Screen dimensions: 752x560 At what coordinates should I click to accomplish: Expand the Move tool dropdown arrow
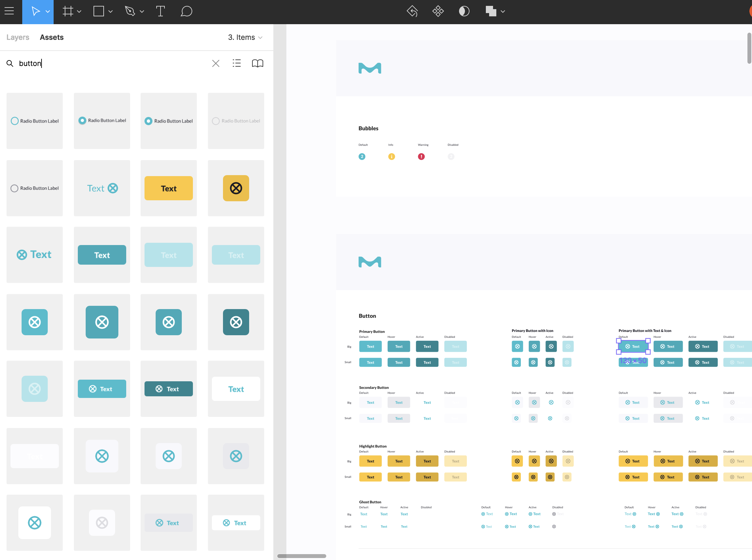tap(48, 11)
